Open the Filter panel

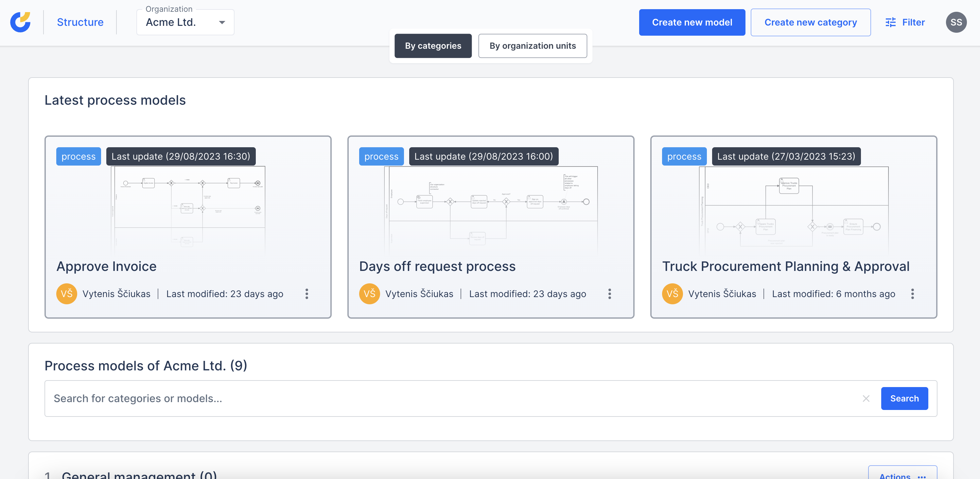click(905, 22)
